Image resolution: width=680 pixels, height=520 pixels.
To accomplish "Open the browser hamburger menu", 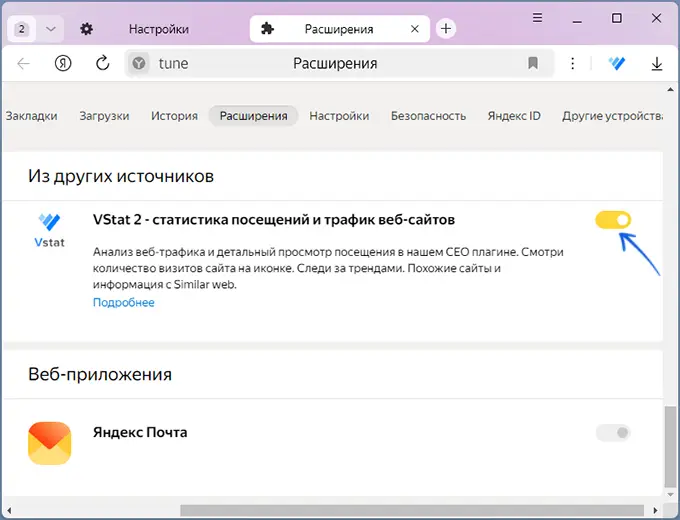I will coord(537,17).
